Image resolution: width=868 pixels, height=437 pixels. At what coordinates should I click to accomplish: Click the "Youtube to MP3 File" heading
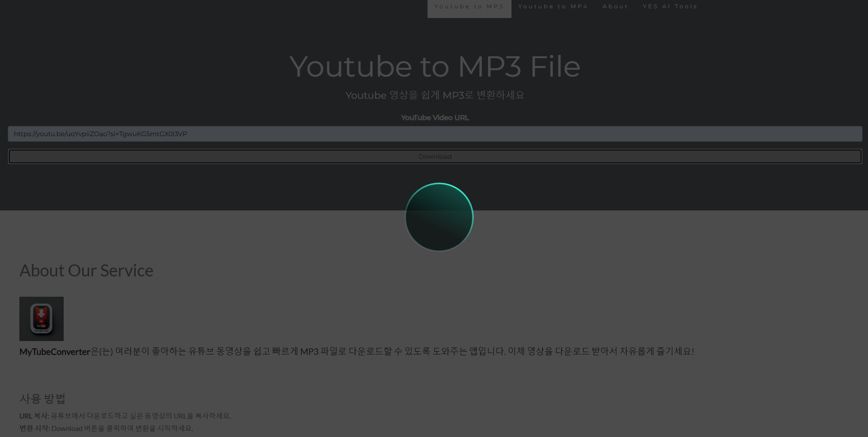pos(434,66)
